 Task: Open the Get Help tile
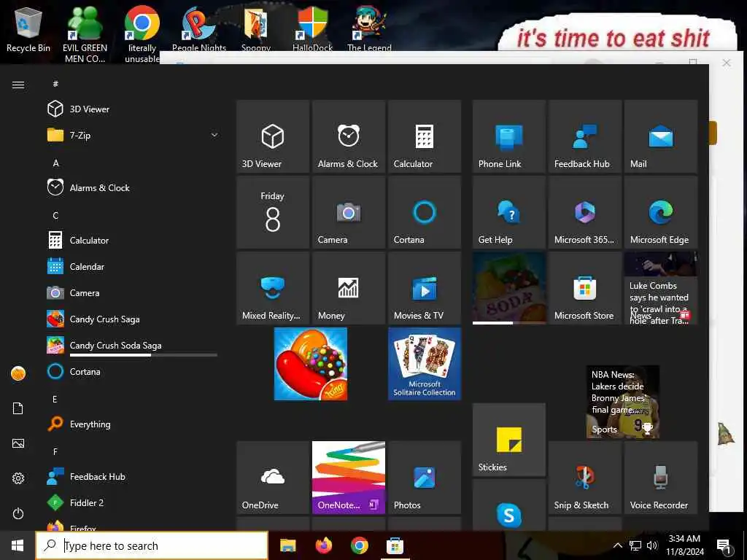tap(508, 212)
